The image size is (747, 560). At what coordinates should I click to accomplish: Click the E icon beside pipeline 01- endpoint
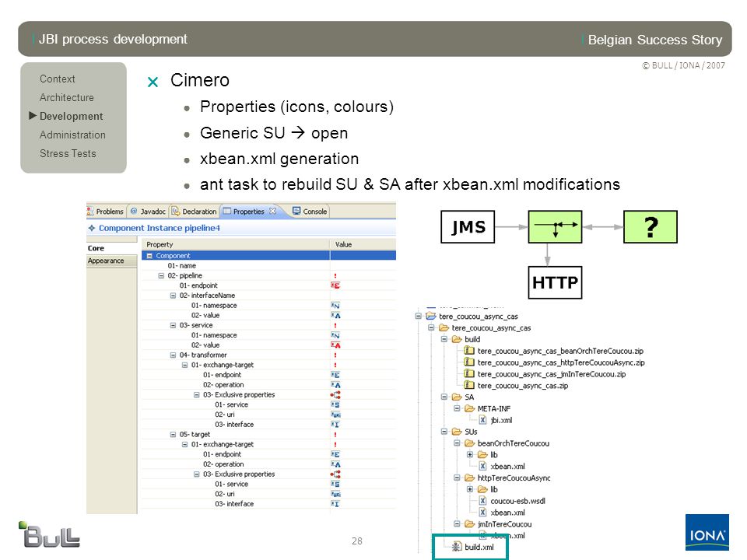(x=335, y=285)
